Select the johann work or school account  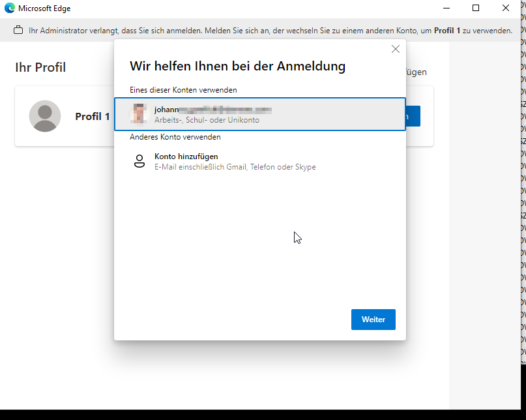[x=260, y=114]
